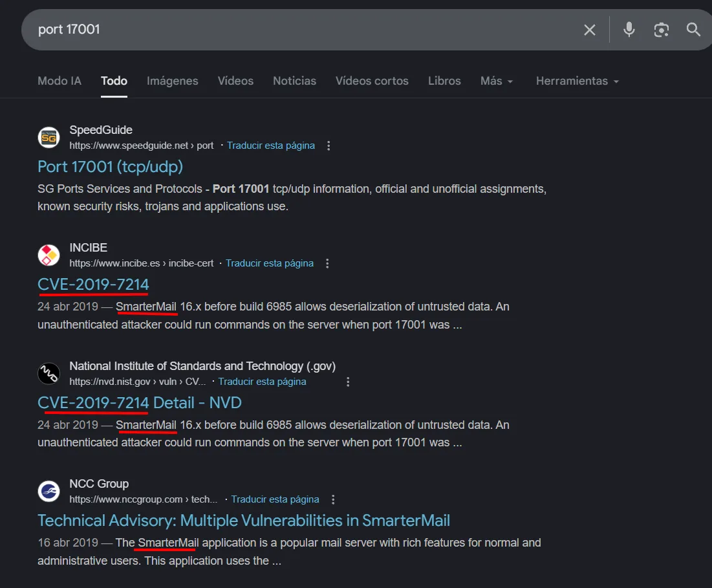Viewport: 712px width, 588px height.
Task: Click the 16 abr 2019 date text
Action: [68, 543]
